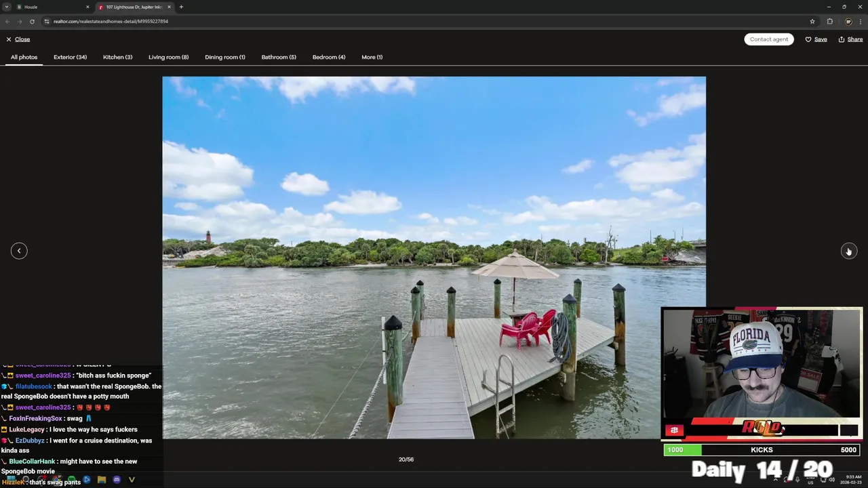This screenshot has width=868, height=488.
Task: Open the Bathroom (5) photo category
Action: coord(279,57)
